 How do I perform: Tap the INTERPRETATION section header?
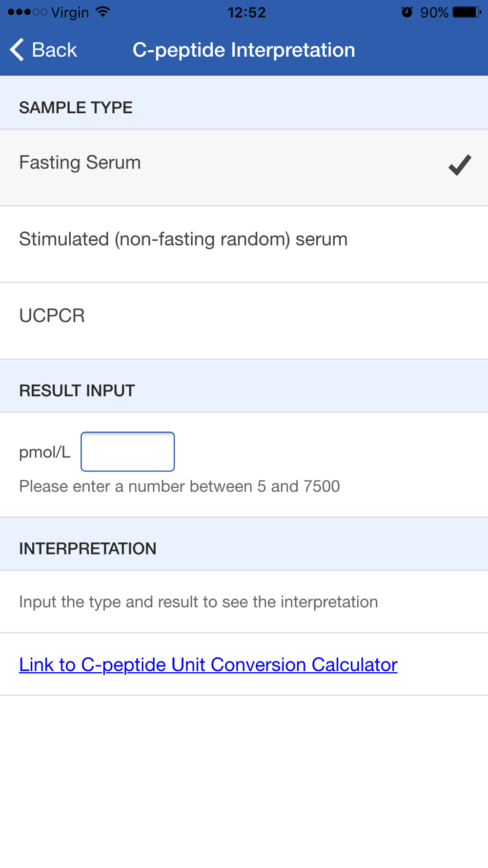coord(88,549)
